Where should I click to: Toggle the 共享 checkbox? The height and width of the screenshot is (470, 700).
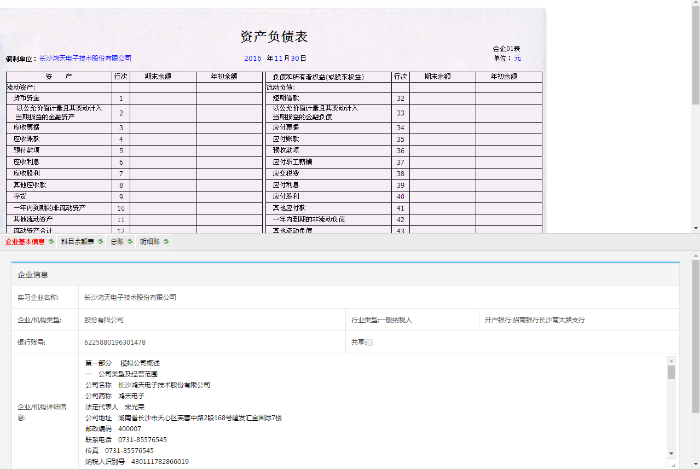(x=370, y=342)
